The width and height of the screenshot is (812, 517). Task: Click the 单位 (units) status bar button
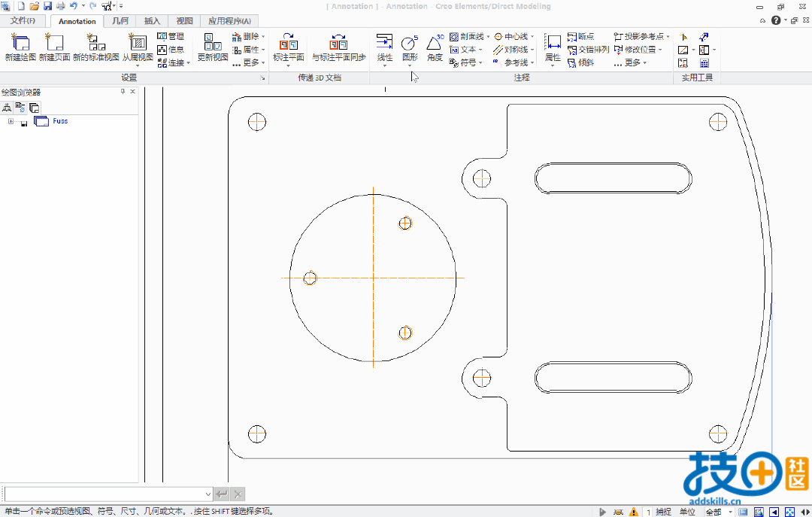point(687,512)
